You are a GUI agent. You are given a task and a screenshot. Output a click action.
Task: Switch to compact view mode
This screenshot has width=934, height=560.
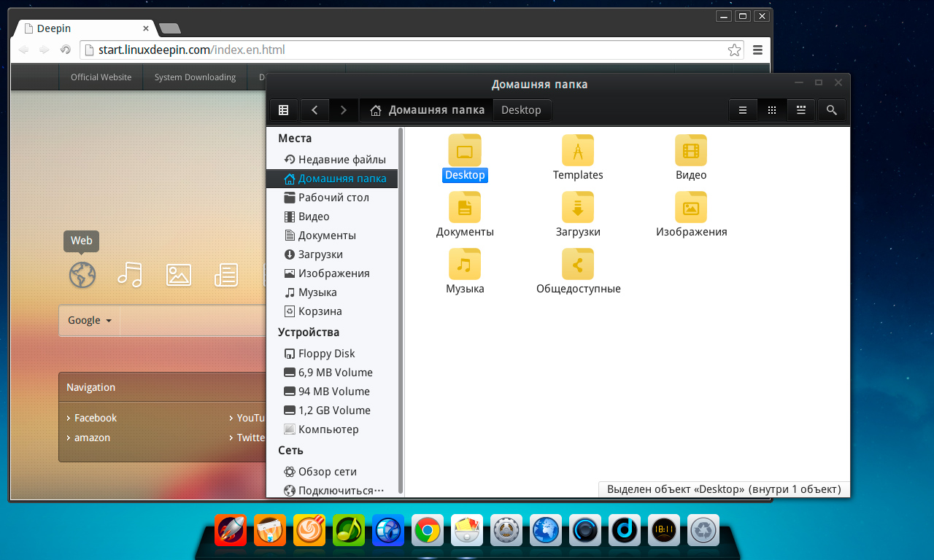(801, 110)
